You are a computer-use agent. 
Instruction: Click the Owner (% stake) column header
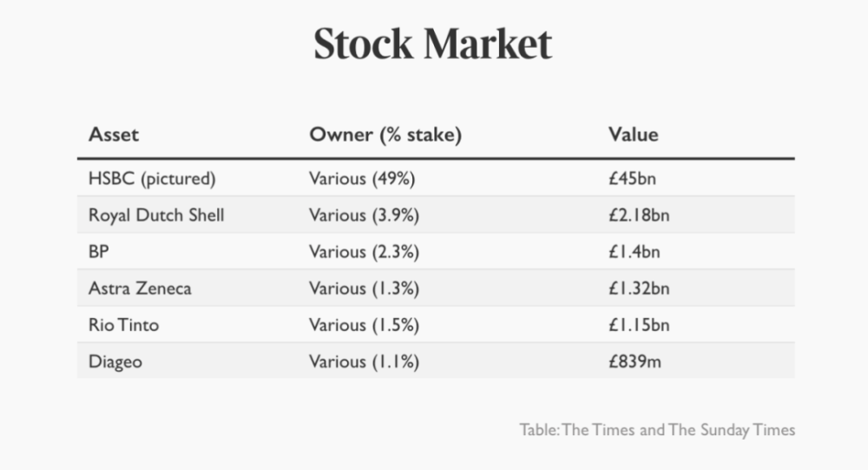pos(385,135)
